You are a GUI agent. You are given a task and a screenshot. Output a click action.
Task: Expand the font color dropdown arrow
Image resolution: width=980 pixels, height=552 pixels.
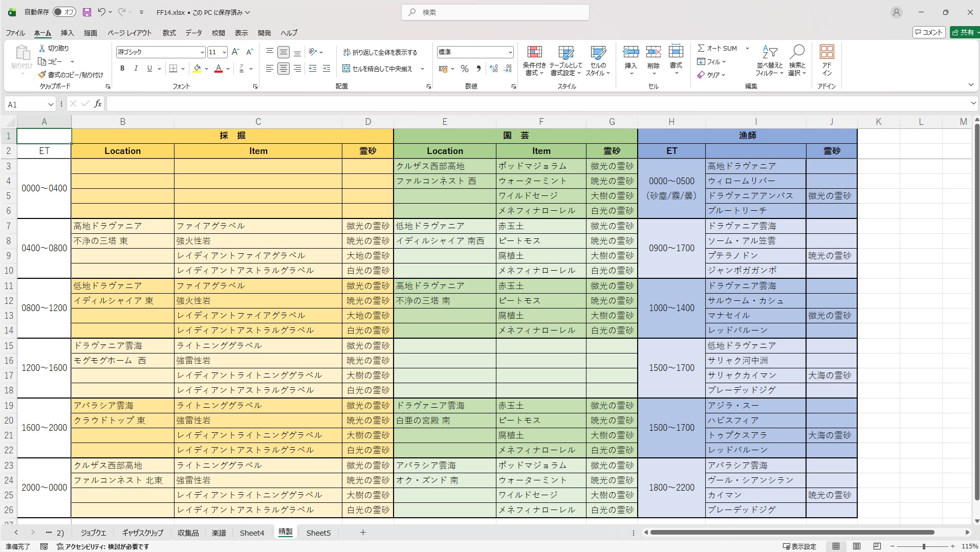click(x=228, y=69)
